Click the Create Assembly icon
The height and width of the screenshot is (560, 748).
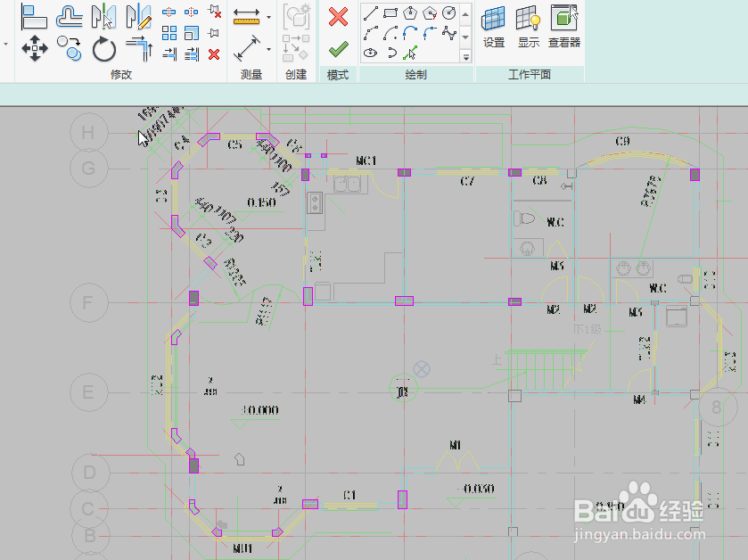click(x=296, y=17)
